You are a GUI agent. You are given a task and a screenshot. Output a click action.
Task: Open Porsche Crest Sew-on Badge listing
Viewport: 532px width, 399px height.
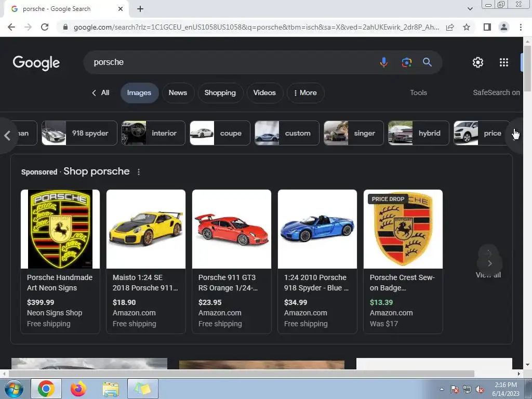402,283
